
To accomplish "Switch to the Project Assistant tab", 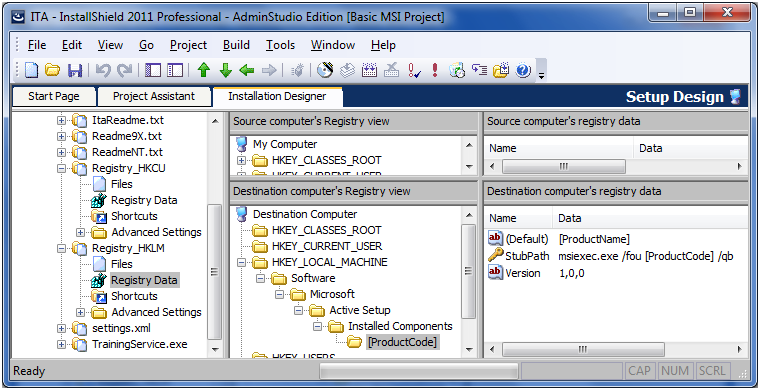I will point(154,96).
